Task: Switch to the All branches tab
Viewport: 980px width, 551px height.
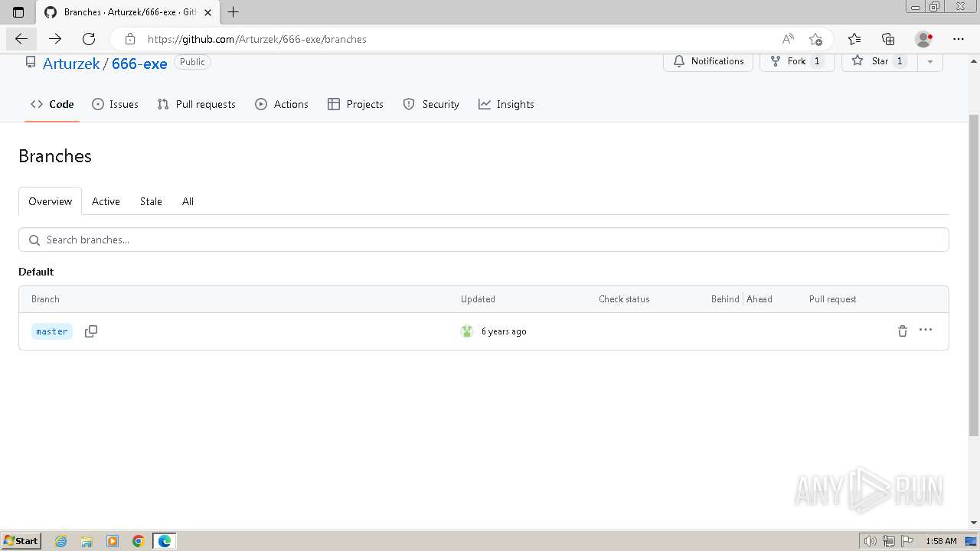Action: point(188,201)
